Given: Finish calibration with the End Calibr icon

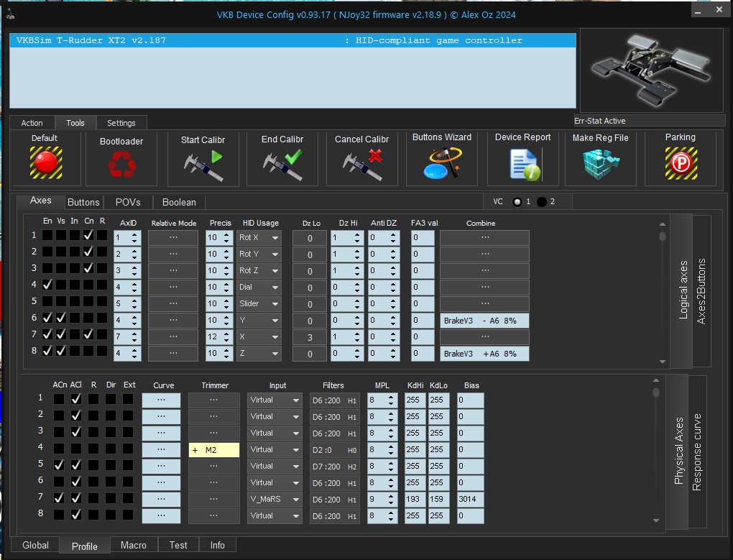Looking at the screenshot, I should pos(282,165).
